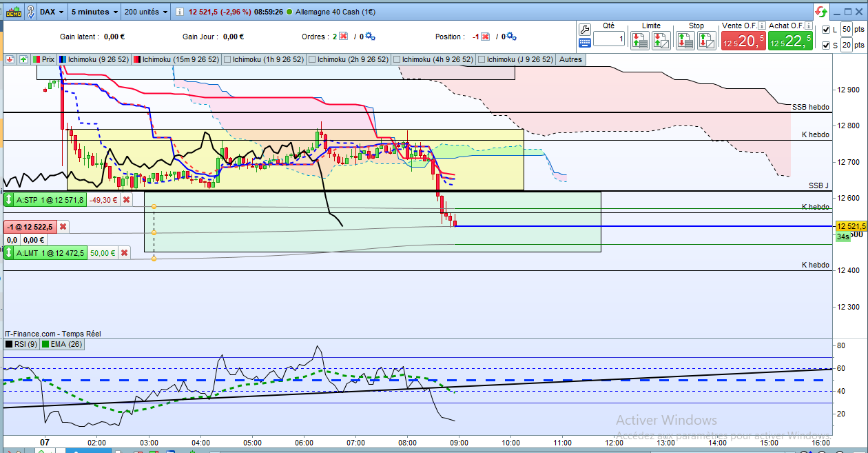Click first Stop order button
868x453 pixels.
685,41
